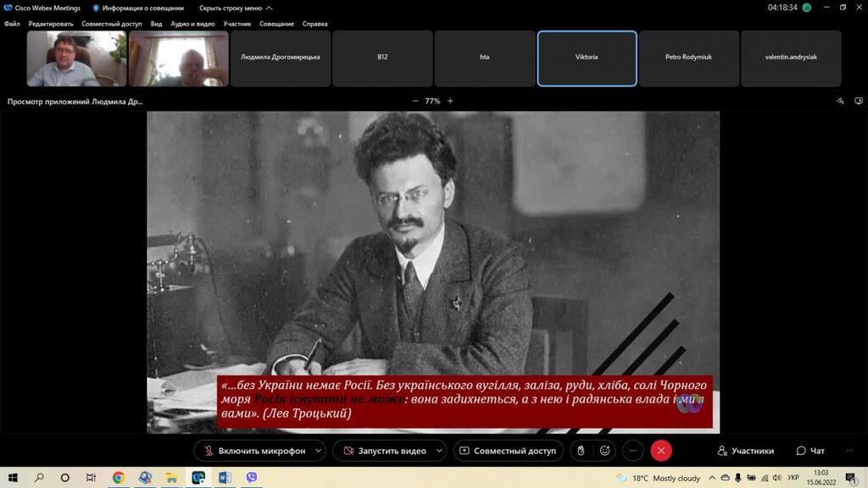
Task: Raise hand using the hand icon
Action: tap(581, 451)
